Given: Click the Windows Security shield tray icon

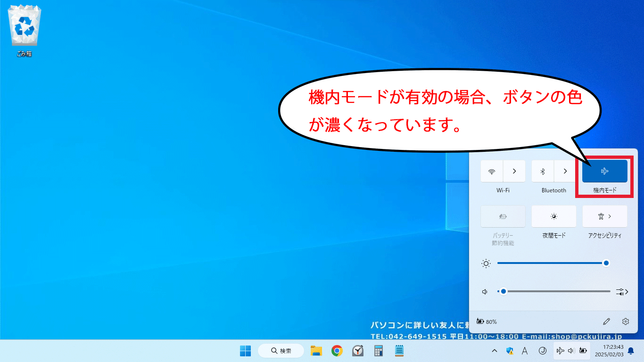Looking at the screenshot, I should click(510, 351).
